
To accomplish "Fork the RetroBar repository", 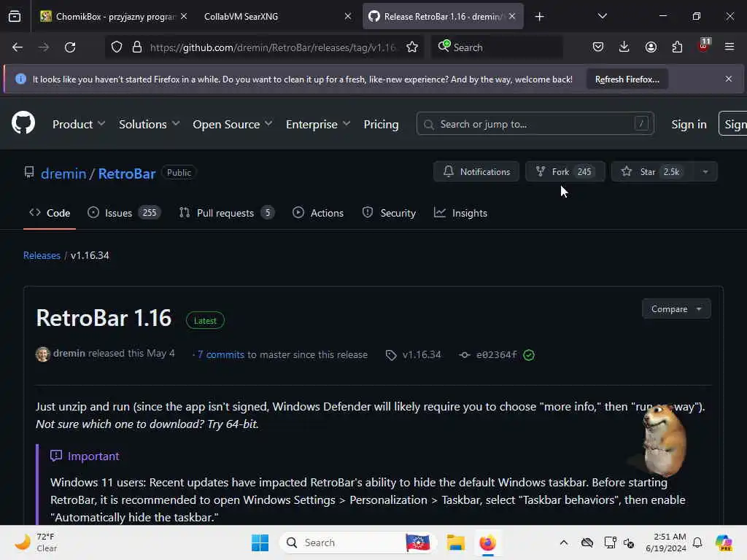I will pos(565,171).
